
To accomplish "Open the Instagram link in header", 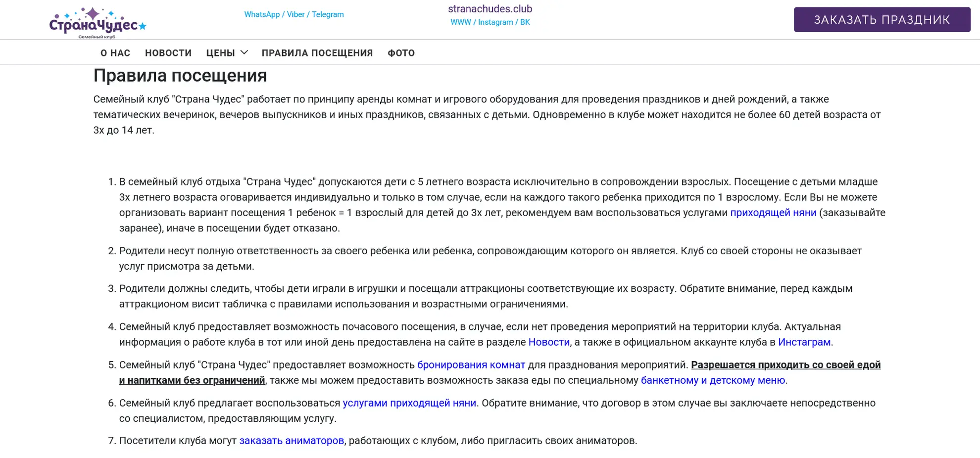I will (x=495, y=22).
